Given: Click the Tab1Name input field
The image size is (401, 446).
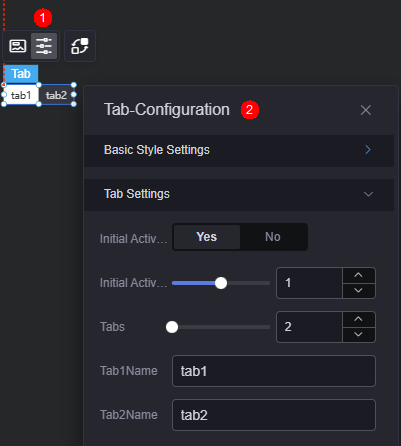Looking at the screenshot, I should tap(274, 371).
